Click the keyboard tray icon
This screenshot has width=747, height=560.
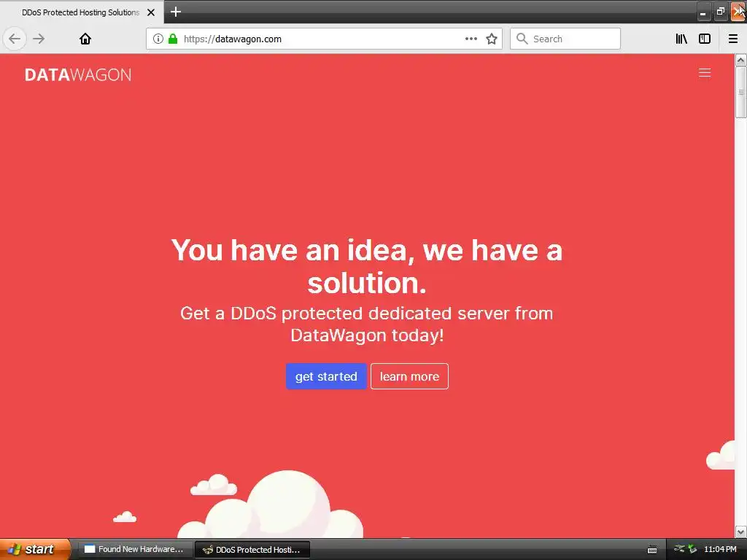click(652, 550)
